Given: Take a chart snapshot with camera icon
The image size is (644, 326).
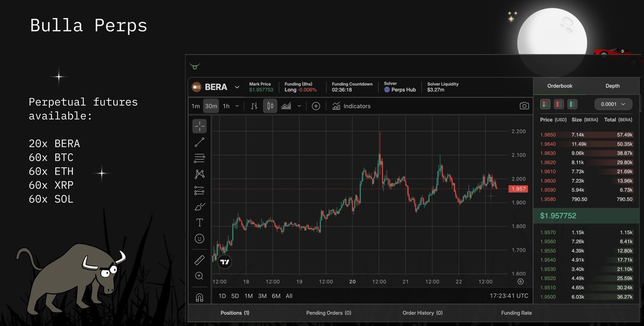Looking at the screenshot, I should tap(524, 106).
